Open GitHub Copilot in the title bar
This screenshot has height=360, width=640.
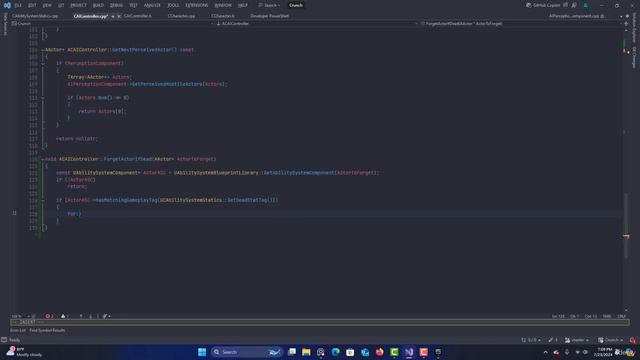[x=543, y=5]
